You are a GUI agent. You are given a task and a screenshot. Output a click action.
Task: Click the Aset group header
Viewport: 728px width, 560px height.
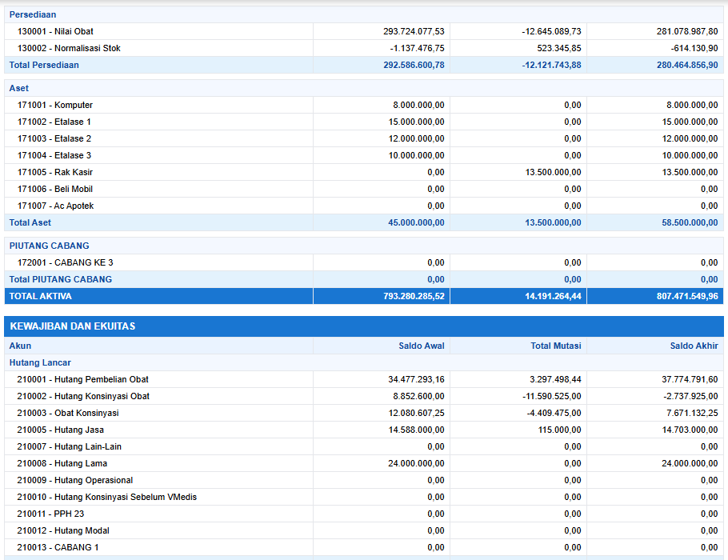tap(19, 88)
